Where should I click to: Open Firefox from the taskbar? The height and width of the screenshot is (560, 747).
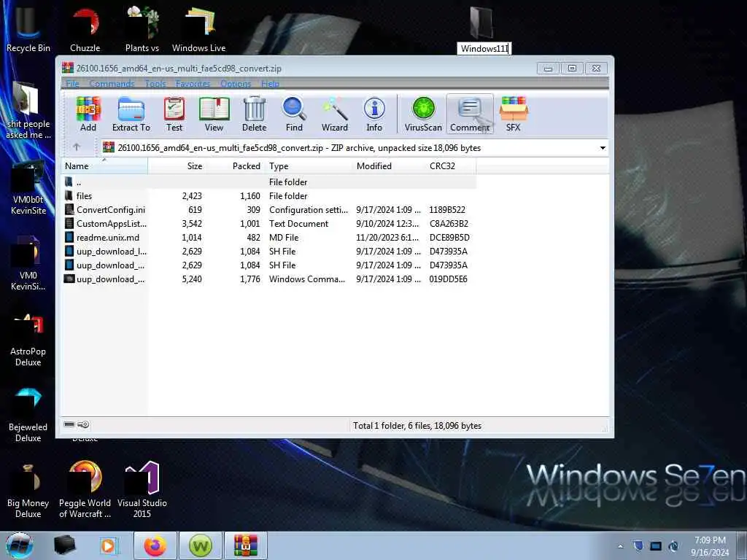coord(155,545)
